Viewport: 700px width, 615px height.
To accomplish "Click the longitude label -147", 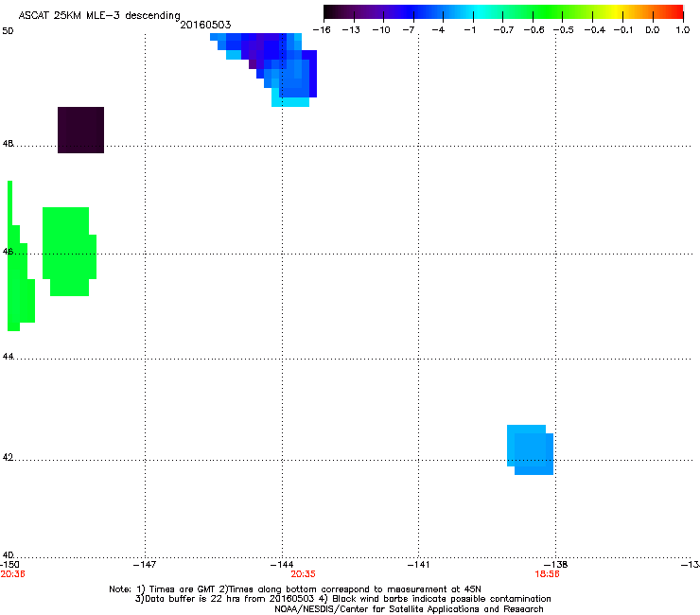I will coord(145,565).
